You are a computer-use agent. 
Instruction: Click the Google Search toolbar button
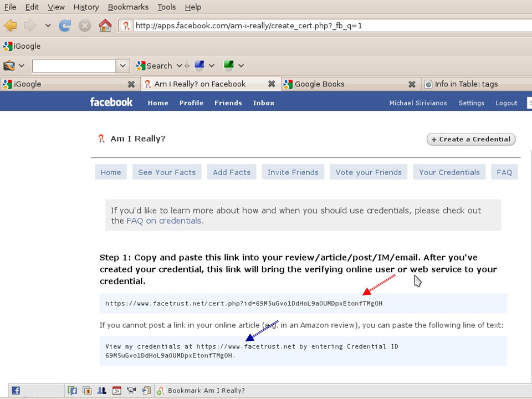[x=155, y=65]
